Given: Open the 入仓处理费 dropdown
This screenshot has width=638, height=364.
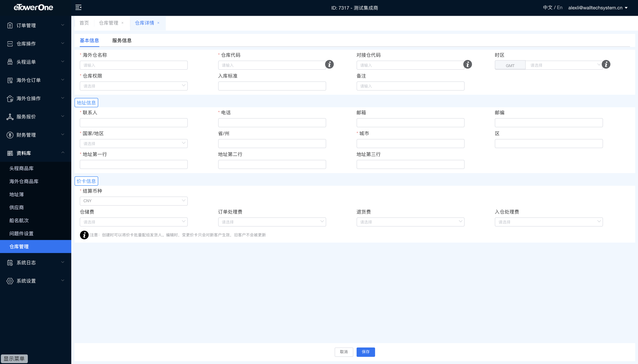Looking at the screenshot, I should tap(549, 222).
